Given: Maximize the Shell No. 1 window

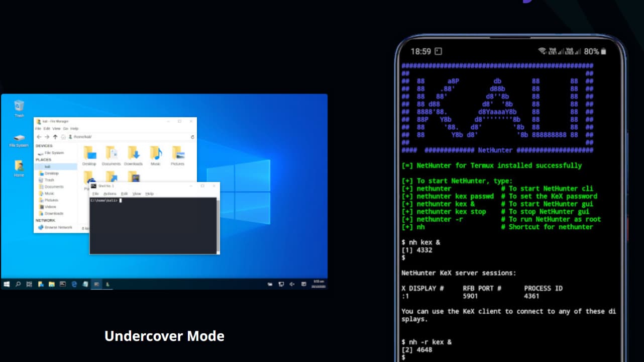Looking at the screenshot, I should tap(202, 186).
